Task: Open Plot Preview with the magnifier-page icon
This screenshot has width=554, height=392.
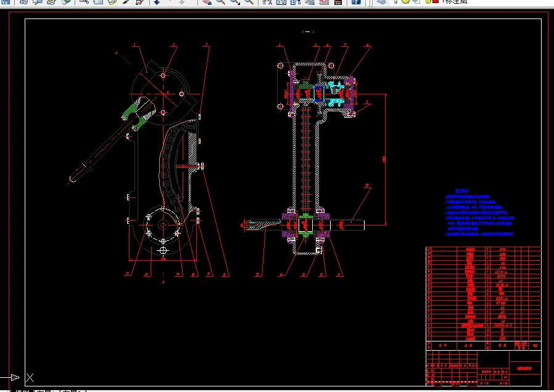Action: pos(38,2)
